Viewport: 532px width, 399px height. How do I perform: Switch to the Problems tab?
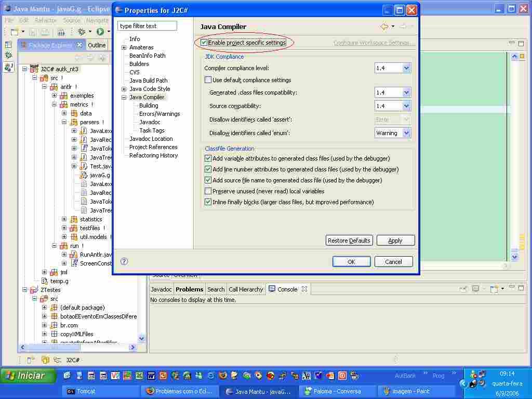tap(189, 289)
